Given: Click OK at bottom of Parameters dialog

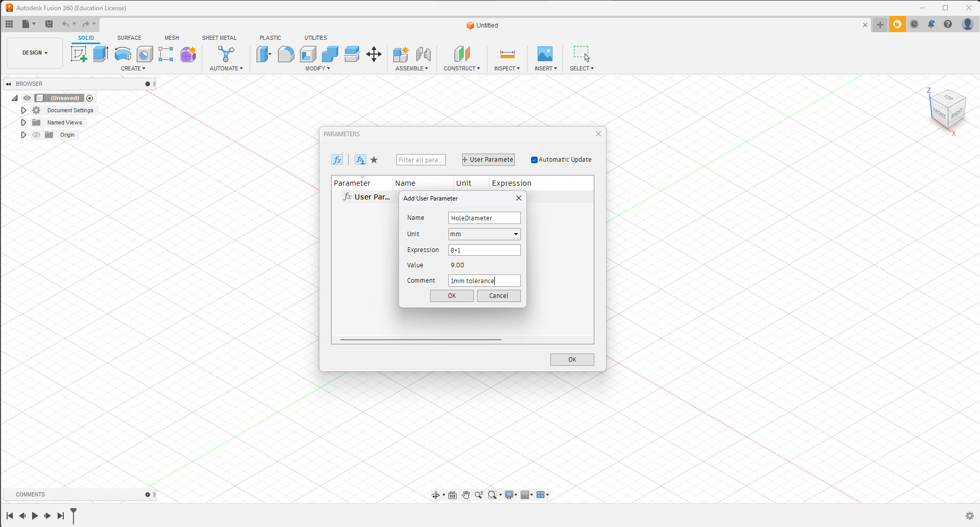Looking at the screenshot, I should (x=572, y=360).
